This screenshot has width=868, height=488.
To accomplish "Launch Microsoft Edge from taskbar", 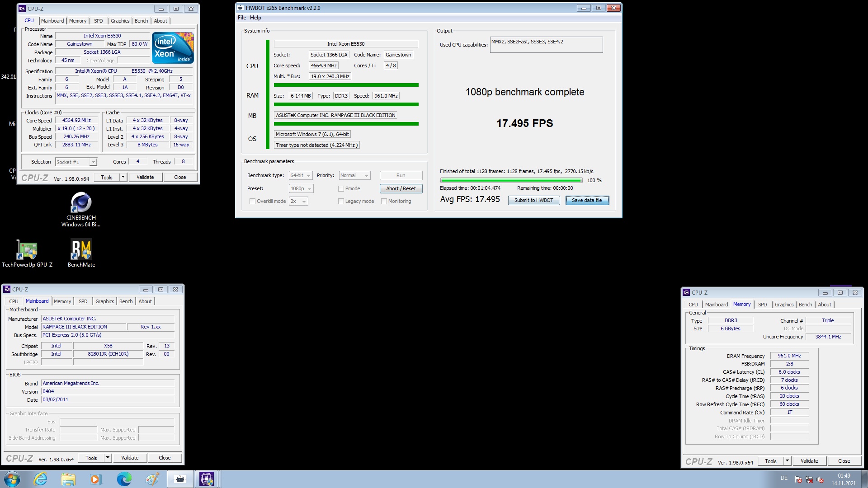I will point(124,479).
